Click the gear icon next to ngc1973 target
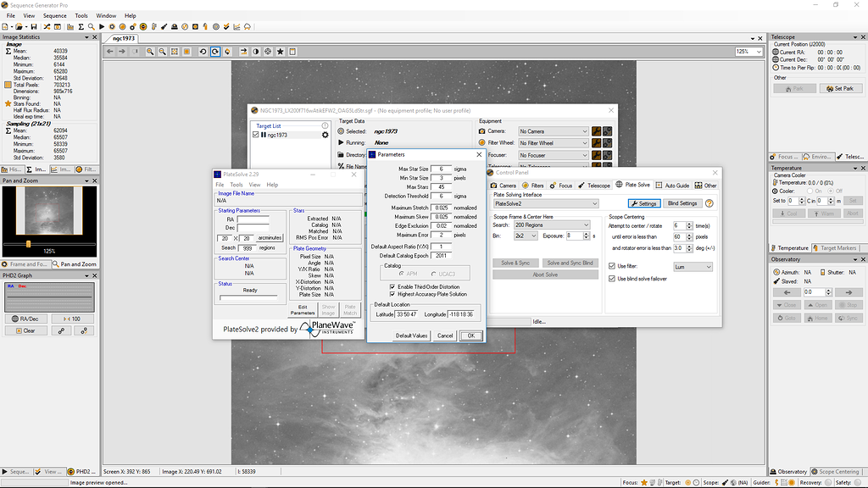868x488 pixels. (x=325, y=135)
